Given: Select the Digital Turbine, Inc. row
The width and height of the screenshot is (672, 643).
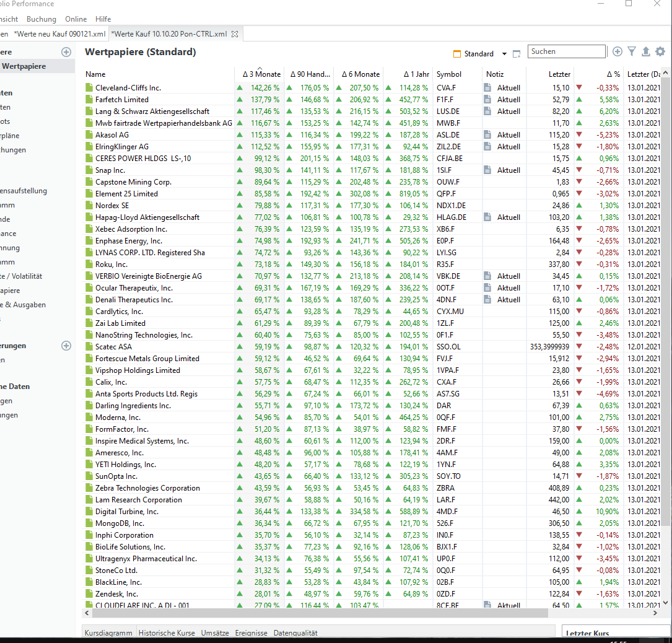Looking at the screenshot, I should (x=372, y=512).
